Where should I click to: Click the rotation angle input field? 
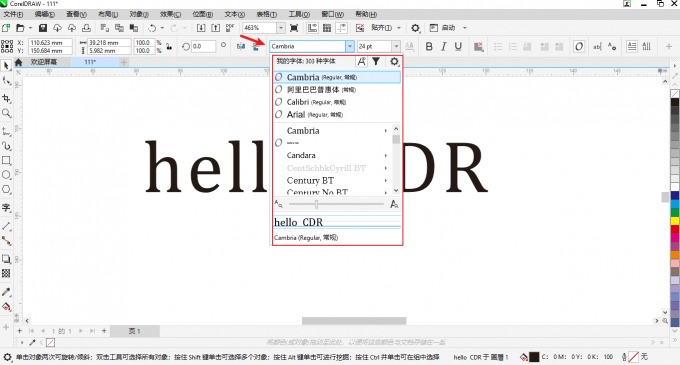coord(203,46)
